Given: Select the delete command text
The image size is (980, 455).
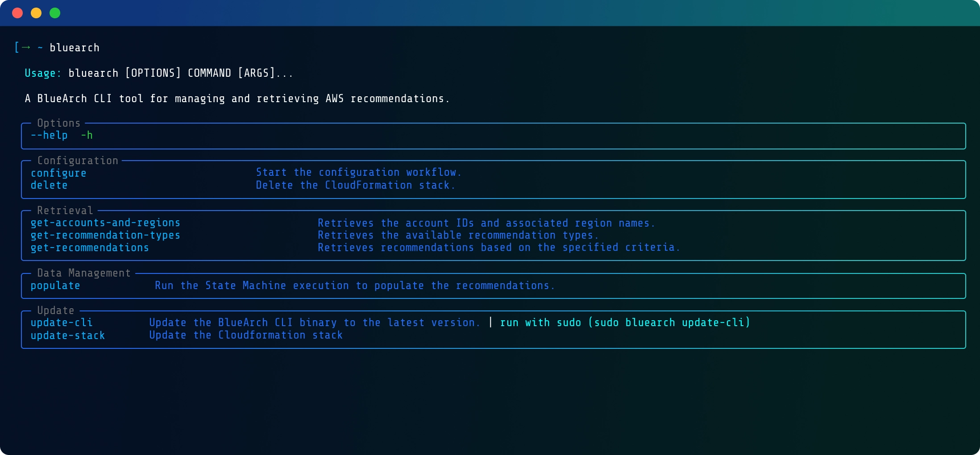Looking at the screenshot, I should [x=49, y=185].
